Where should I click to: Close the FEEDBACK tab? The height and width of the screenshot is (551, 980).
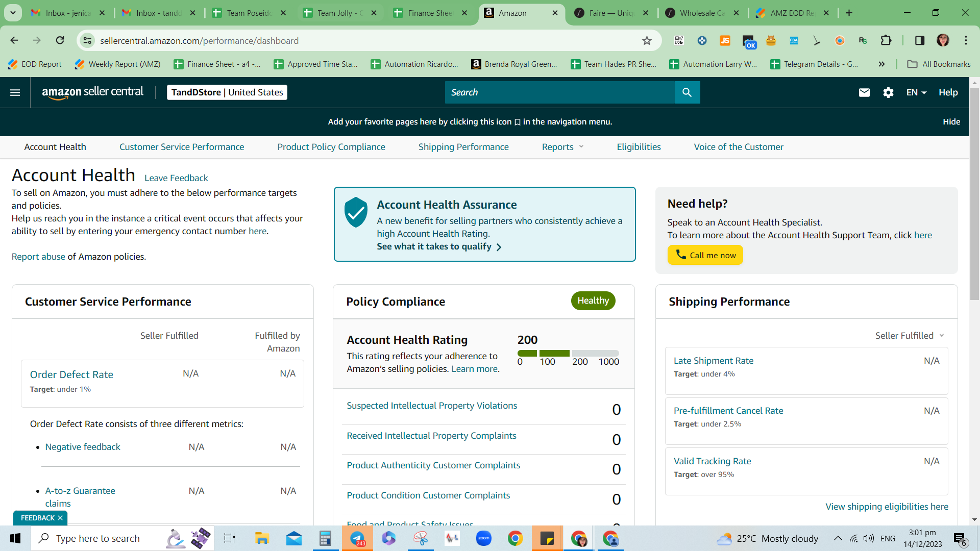(x=60, y=518)
